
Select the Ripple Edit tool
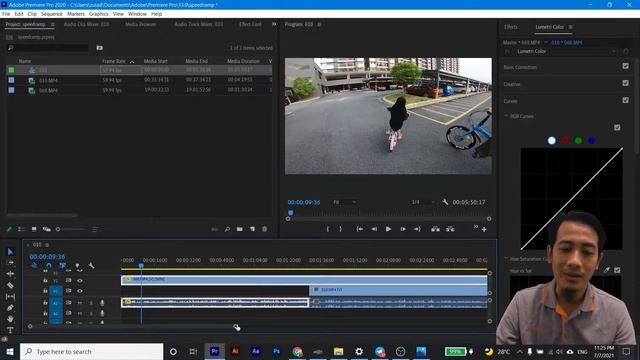point(10,274)
